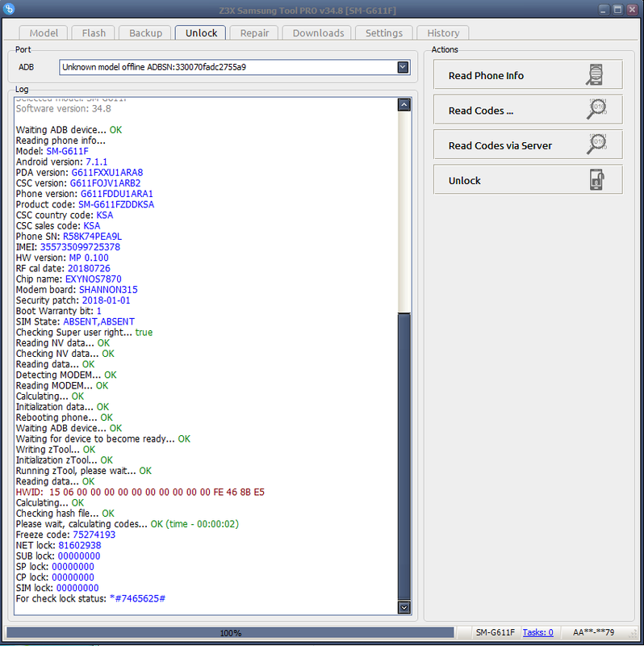Click the security patch 2018-01-01
Screen dimensions: 644x646
pyautogui.click(x=107, y=300)
